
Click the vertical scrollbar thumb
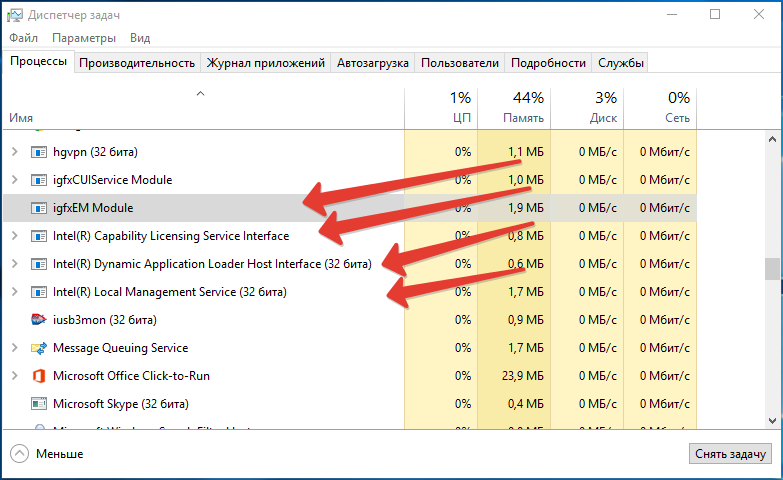tap(772, 269)
